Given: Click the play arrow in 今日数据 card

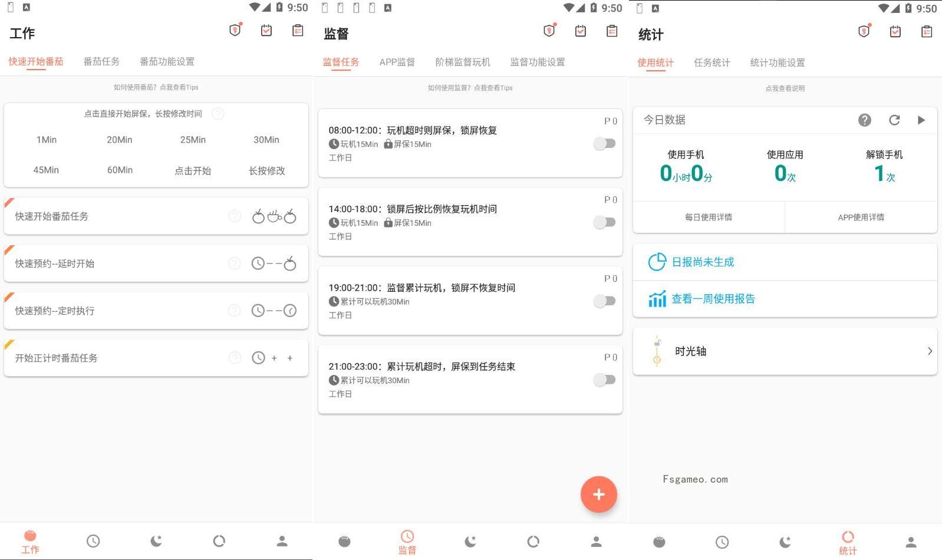Looking at the screenshot, I should [x=921, y=120].
